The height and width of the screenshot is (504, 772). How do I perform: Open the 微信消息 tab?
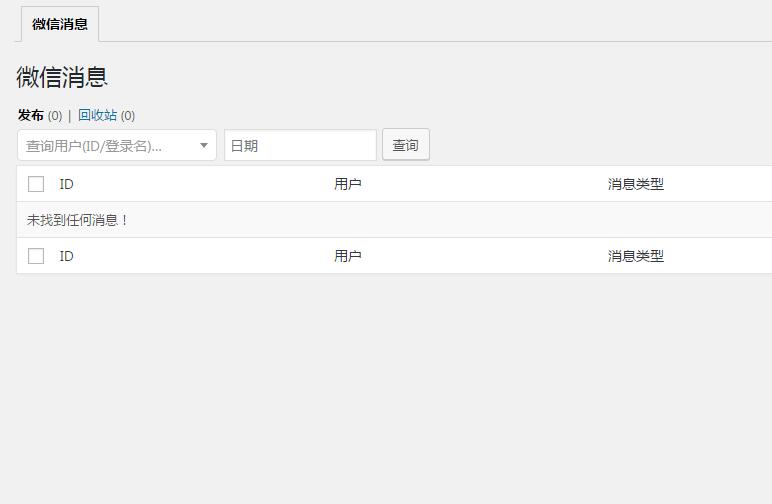coord(60,24)
